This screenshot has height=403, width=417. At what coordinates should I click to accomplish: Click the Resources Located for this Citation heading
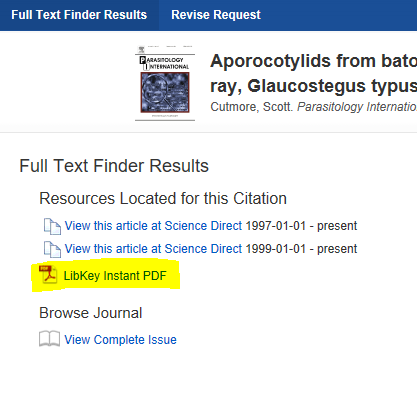coord(163,199)
